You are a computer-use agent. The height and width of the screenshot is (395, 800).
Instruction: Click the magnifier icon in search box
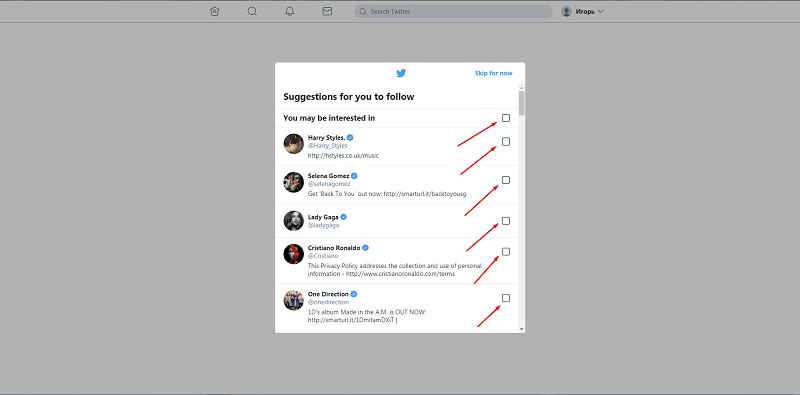coord(363,11)
